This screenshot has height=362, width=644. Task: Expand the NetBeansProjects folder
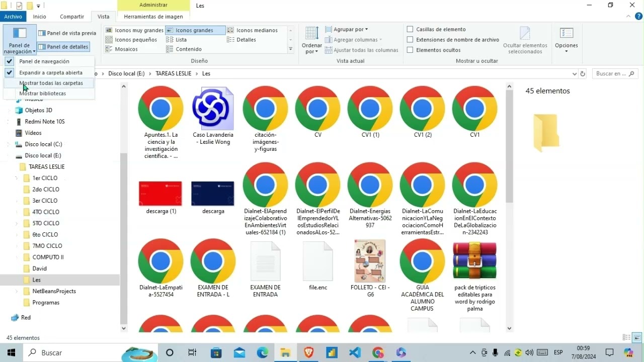coord(16,291)
